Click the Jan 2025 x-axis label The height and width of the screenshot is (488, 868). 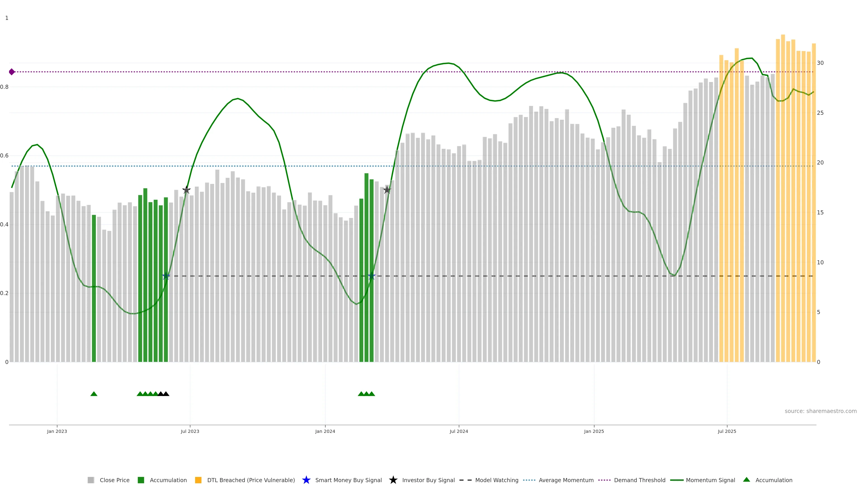(x=594, y=431)
